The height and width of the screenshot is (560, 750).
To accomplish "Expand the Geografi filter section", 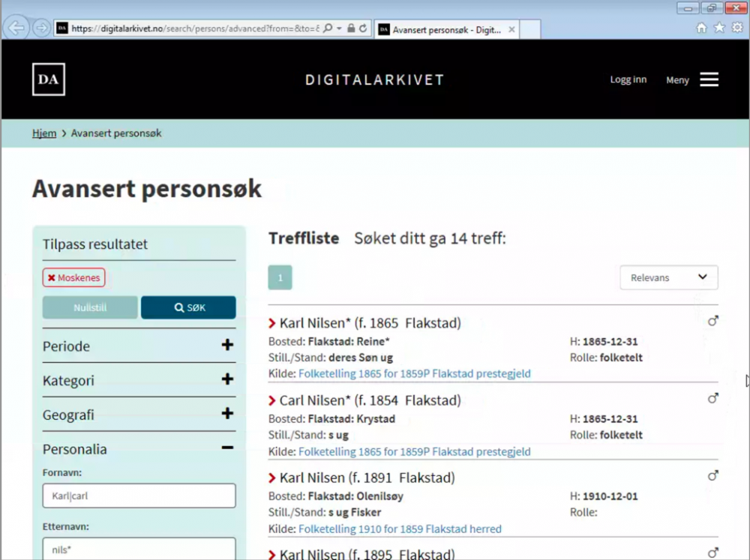I will 227,414.
